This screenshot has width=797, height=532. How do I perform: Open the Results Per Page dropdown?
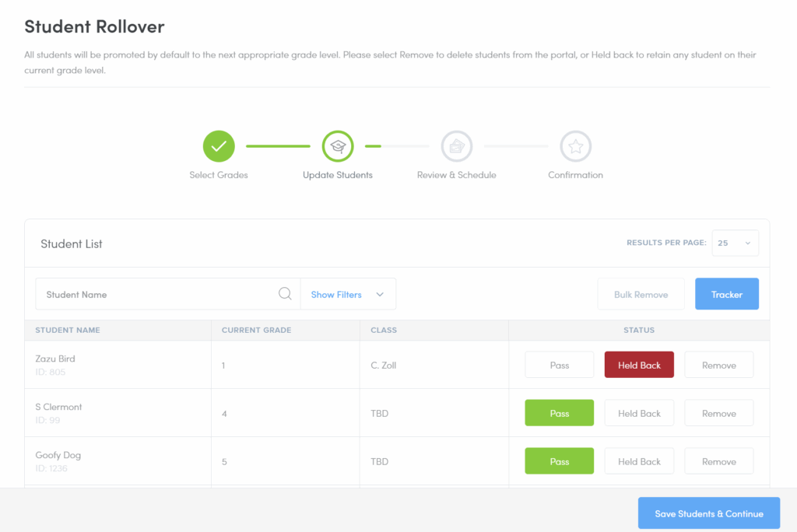pyautogui.click(x=735, y=243)
